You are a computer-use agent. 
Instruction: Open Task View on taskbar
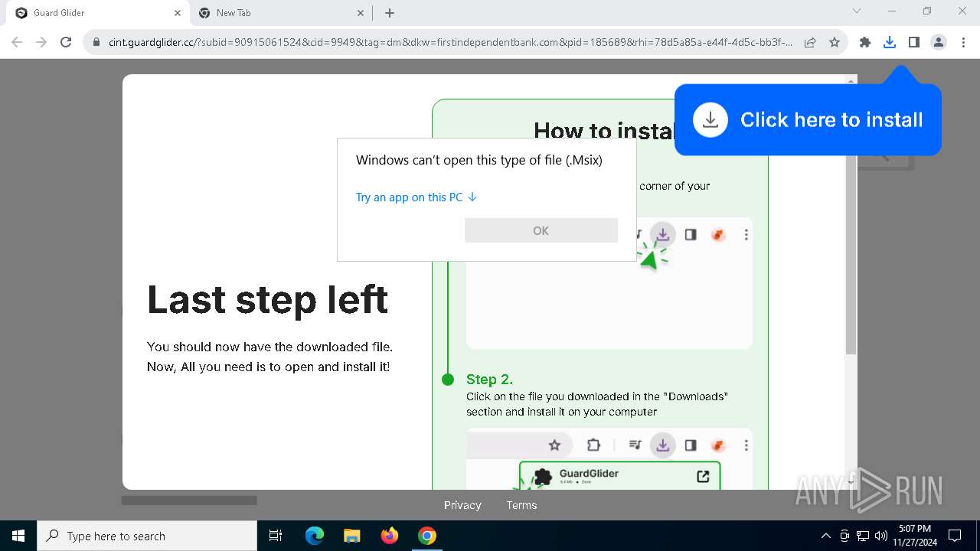click(276, 536)
